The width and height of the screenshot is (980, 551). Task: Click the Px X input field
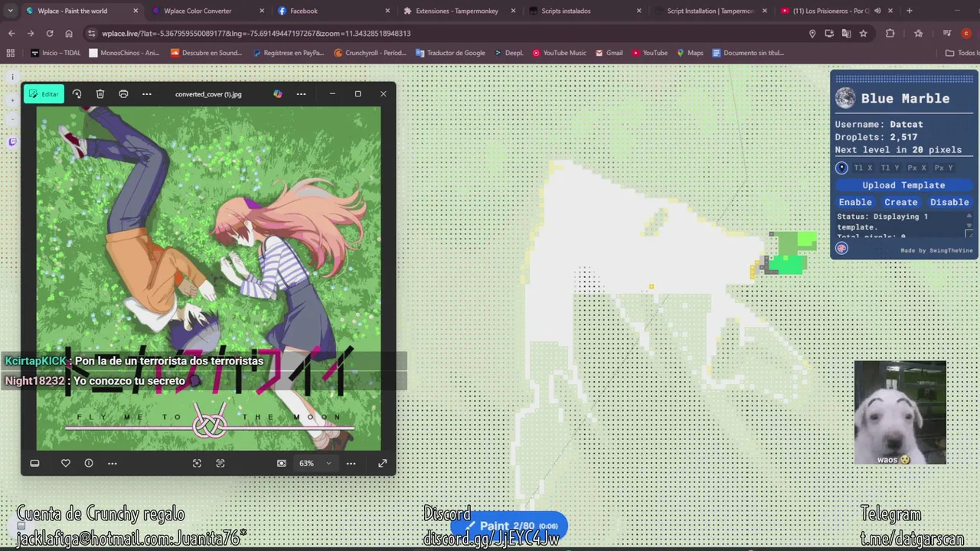[917, 168]
